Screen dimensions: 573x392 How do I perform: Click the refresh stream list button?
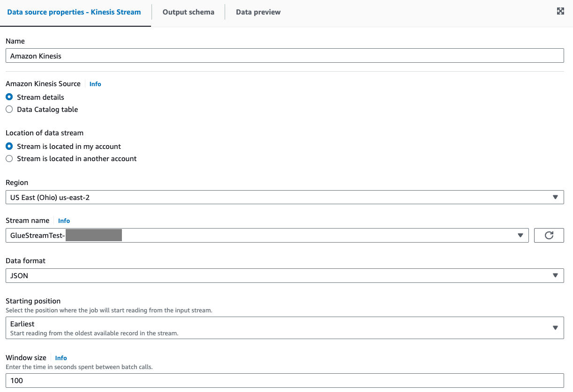pos(549,236)
